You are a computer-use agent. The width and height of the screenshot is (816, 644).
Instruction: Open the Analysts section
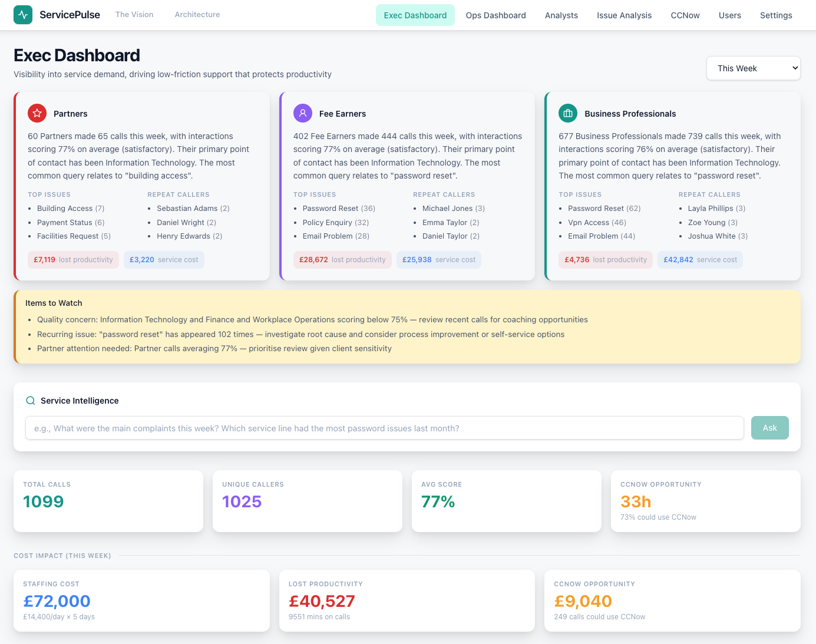coord(561,15)
